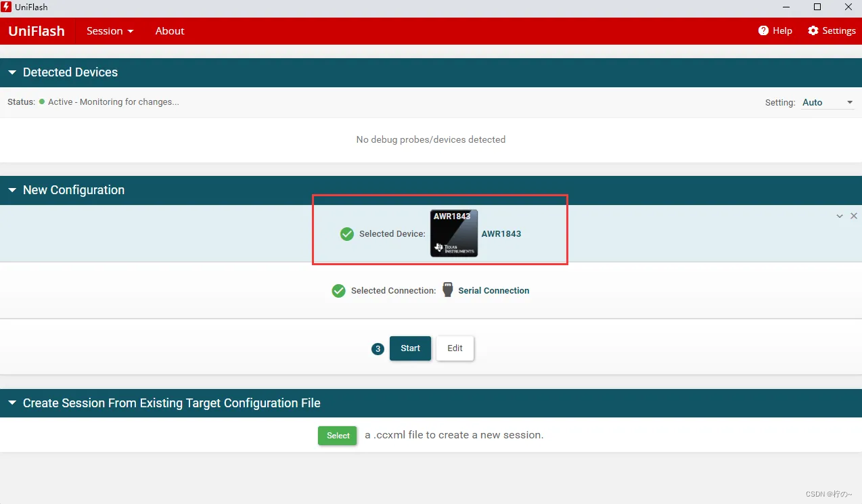The height and width of the screenshot is (504, 862).
Task: Click the 'Setting:' label
Action: click(780, 103)
